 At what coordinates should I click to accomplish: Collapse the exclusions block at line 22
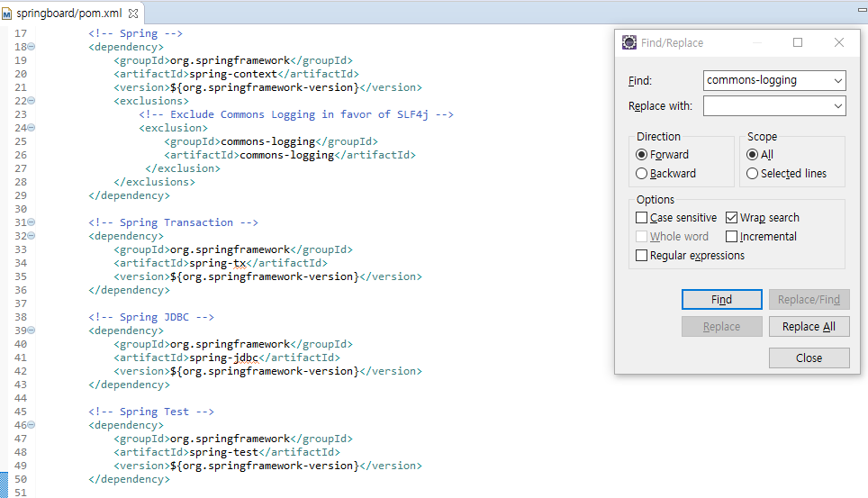coord(32,101)
